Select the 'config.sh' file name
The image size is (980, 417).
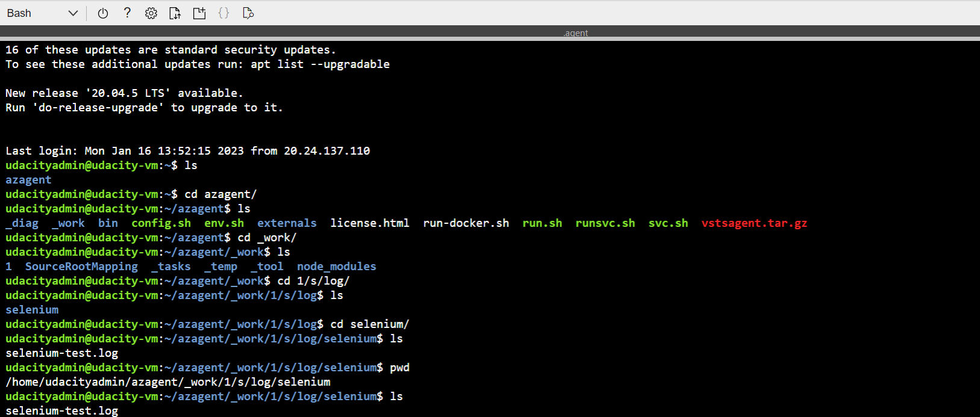[161, 223]
